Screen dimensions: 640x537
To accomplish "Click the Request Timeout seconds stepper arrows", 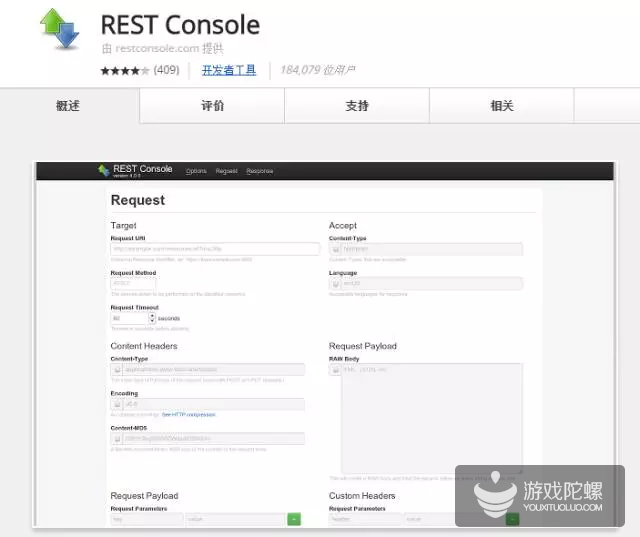I will (x=152, y=318).
